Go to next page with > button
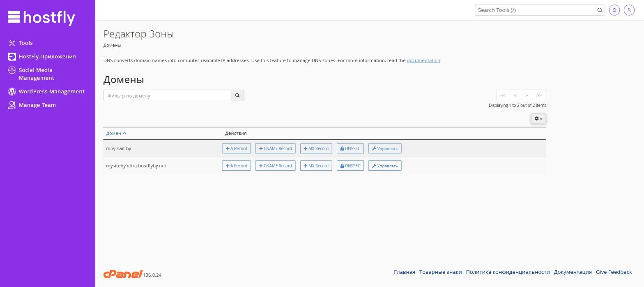This screenshot has height=287, width=644. point(527,95)
